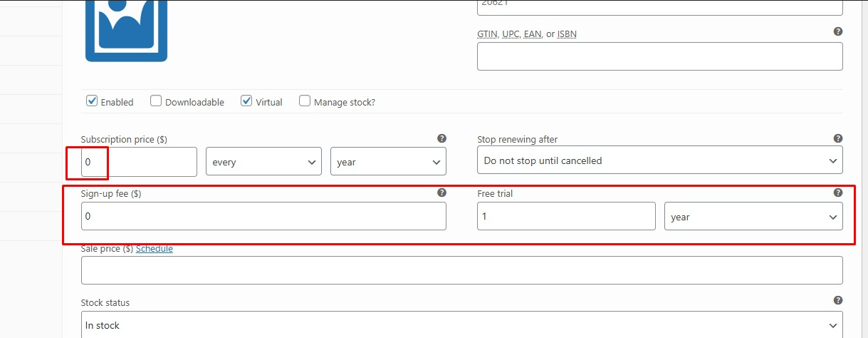Click help icon next to Free trial

coord(838,193)
